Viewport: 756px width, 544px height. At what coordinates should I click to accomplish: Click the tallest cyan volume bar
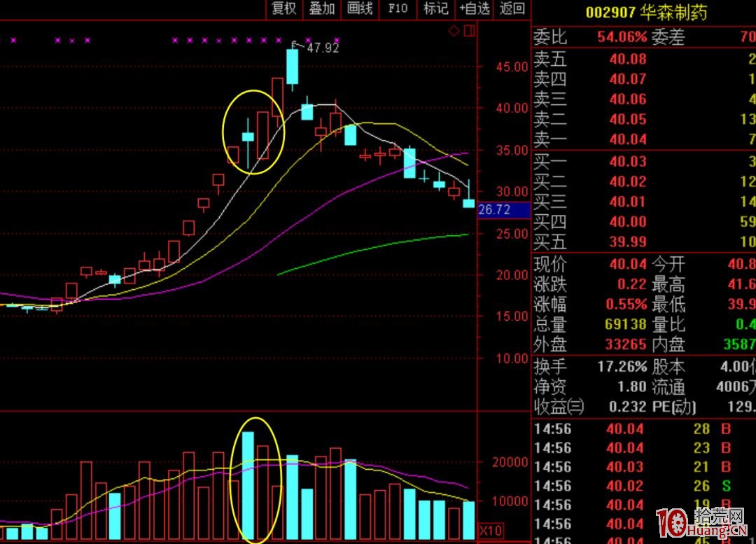pyautogui.click(x=248, y=485)
